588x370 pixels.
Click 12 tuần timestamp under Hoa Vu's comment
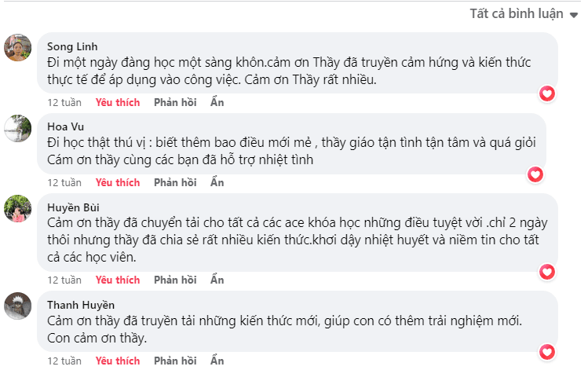point(64,182)
